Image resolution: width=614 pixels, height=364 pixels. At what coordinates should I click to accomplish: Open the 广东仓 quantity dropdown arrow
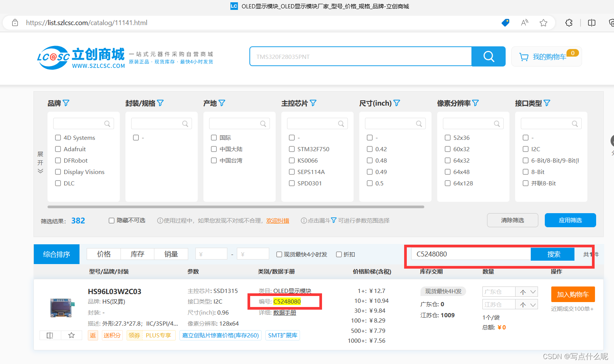[533, 292]
